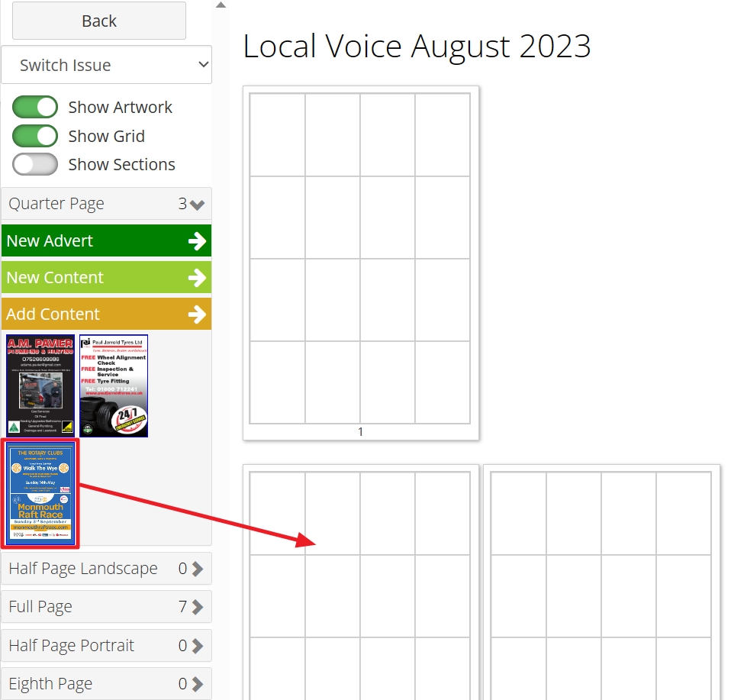The width and height of the screenshot is (731, 700).
Task: Open the Switch Issue dropdown
Action: click(x=107, y=65)
